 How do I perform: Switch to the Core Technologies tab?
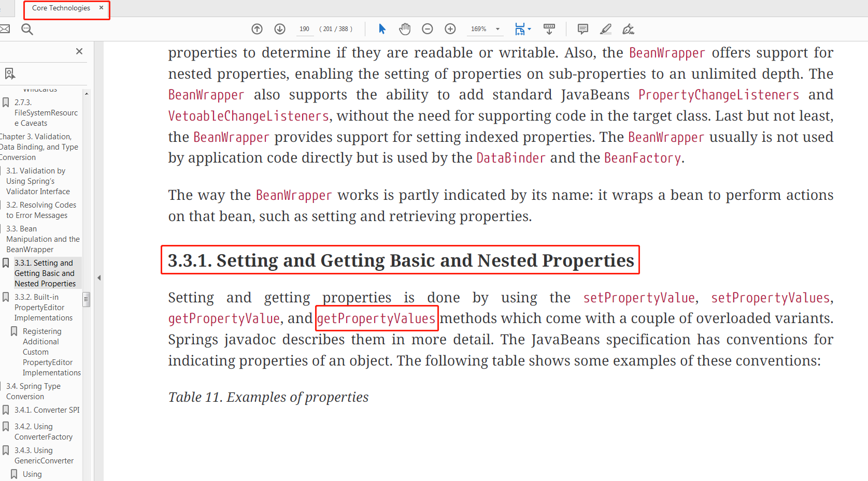pyautogui.click(x=61, y=8)
